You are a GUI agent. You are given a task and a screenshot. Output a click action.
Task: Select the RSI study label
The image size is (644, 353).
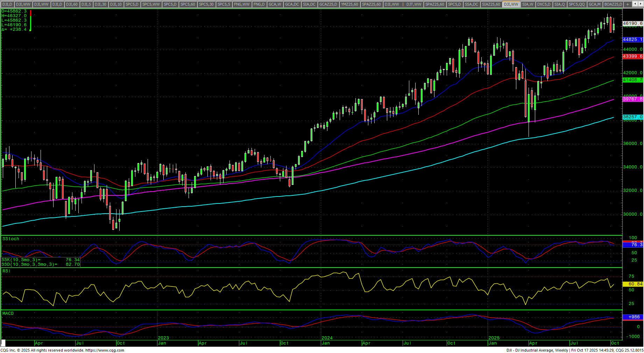point(6,271)
